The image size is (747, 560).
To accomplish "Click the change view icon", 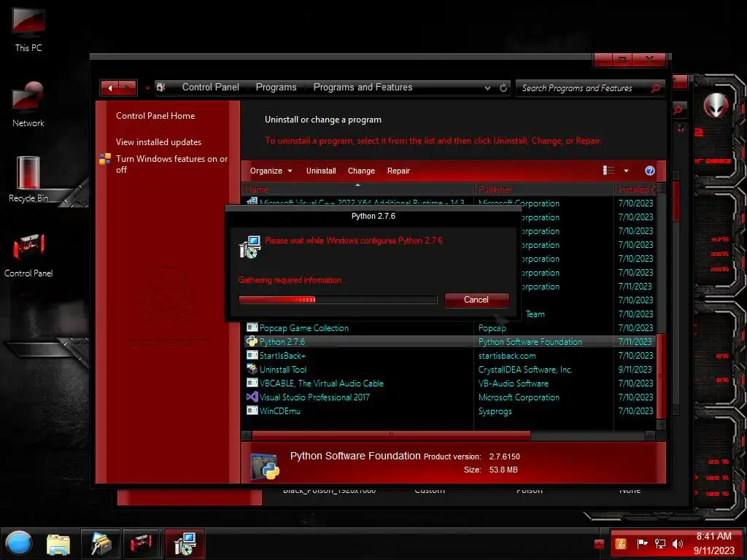I will click(x=609, y=171).
